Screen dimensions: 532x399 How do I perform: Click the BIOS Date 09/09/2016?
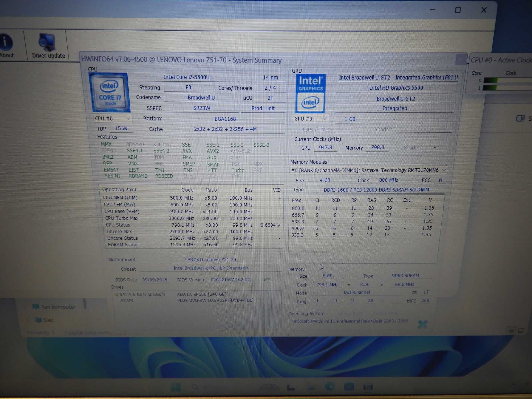pos(155,280)
